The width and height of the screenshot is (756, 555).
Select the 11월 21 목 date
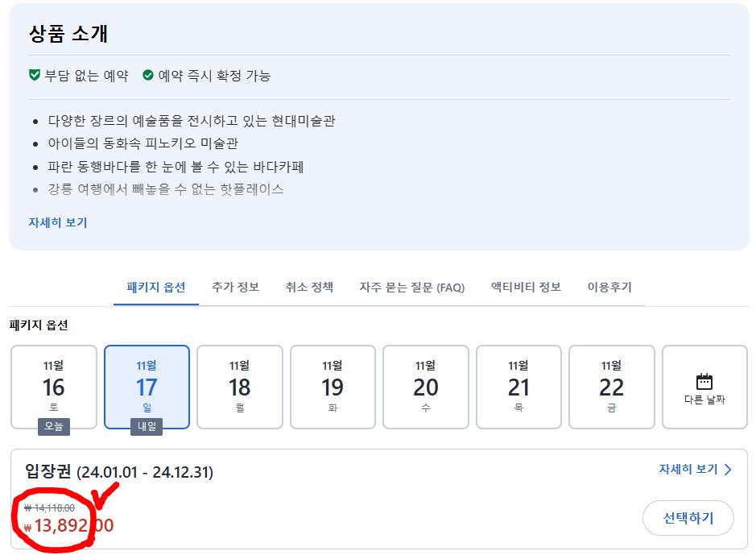point(518,387)
